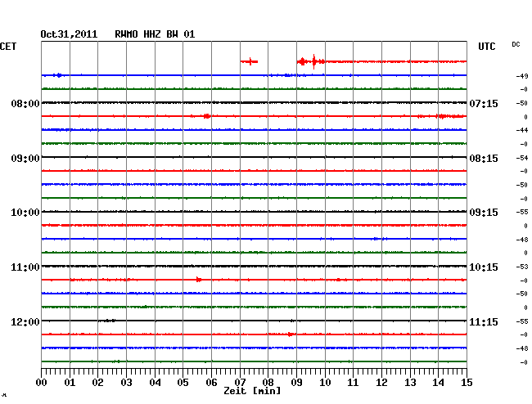Click minute tick label 00 on time axis
Screen dimensions: 532x404
click(x=42, y=382)
